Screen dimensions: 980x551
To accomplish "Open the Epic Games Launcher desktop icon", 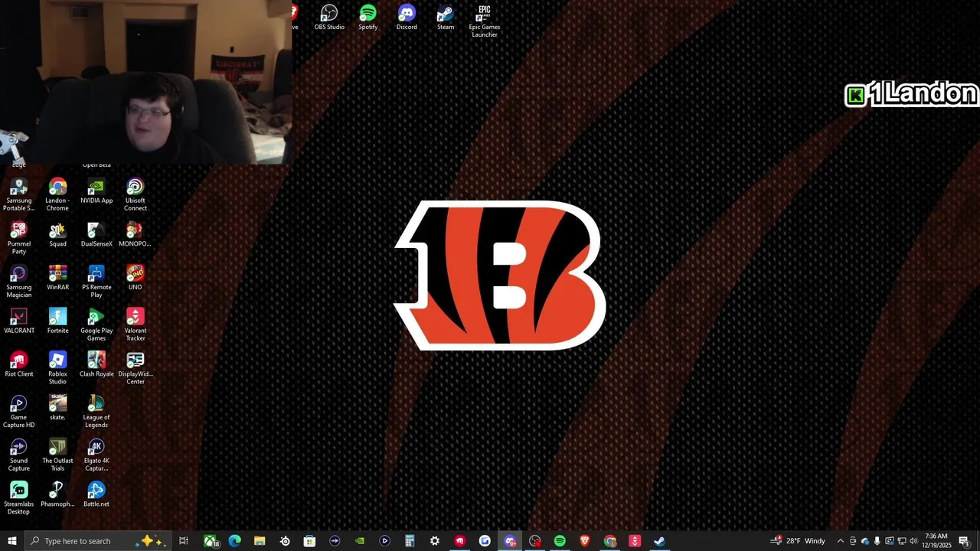I will point(485,21).
